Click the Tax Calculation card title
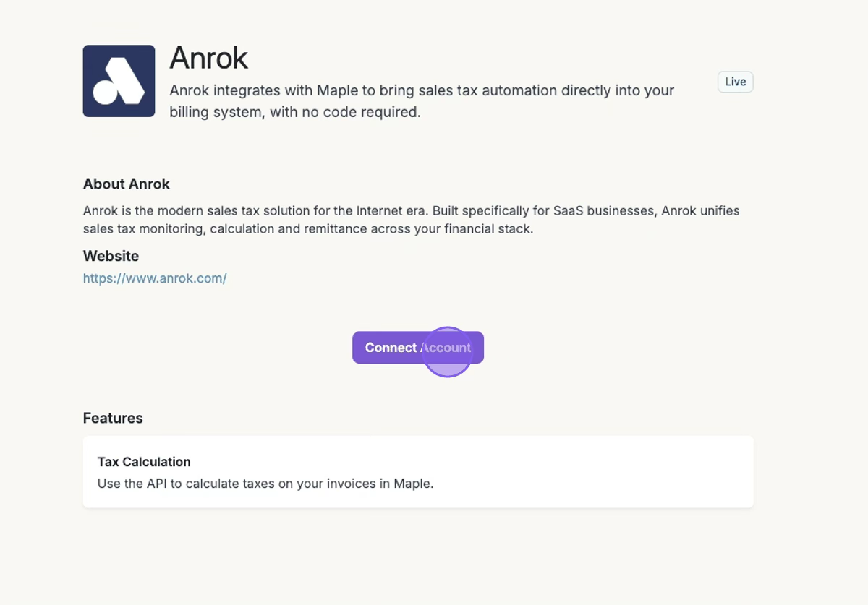The height and width of the screenshot is (605, 868). tap(144, 462)
